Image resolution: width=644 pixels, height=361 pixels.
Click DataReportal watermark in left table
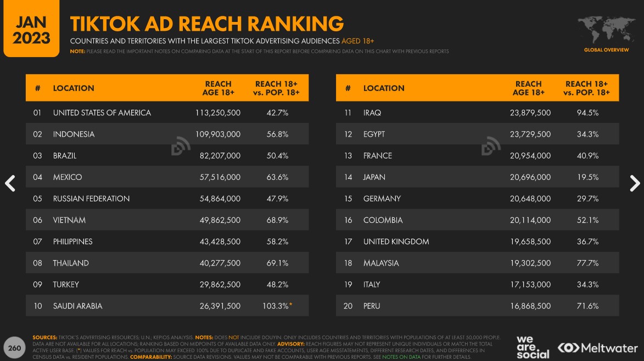(x=181, y=145)
